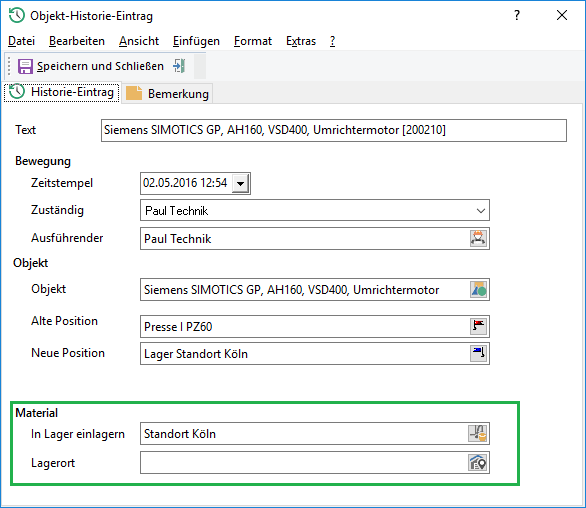Open the Zeitstempel date picker arrow
586x508 pixels.
click(x=240, y=184)
